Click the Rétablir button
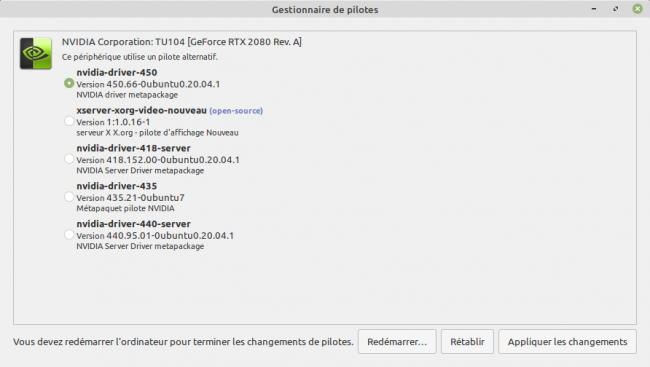Screen dimensions: 650x367 click(x=467, y=342)
